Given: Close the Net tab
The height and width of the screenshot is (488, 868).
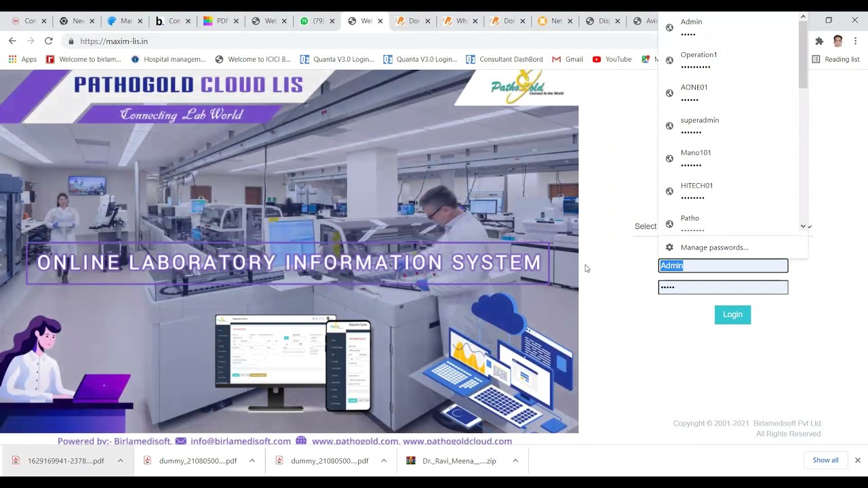Looking at the screenshot, I should (x=570, y=21).
